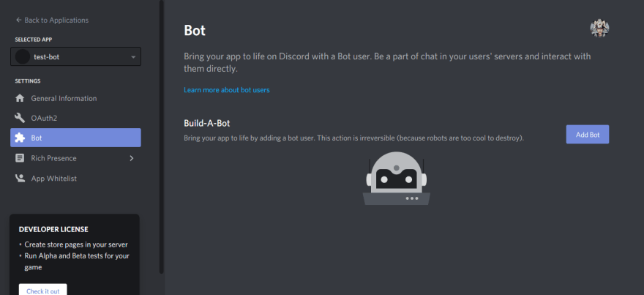Click the DEVELOPER LICENSE heading
This screenshot has width=644, height=295.
point(53,229)
